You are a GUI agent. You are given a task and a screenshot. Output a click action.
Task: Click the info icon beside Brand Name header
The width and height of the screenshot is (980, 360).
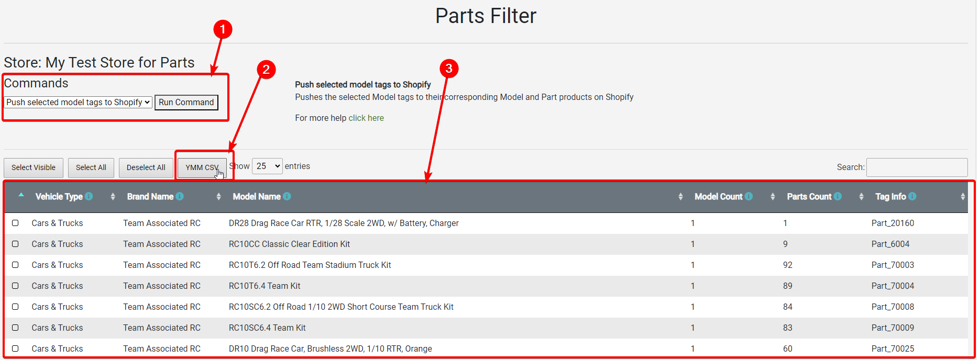180,196
